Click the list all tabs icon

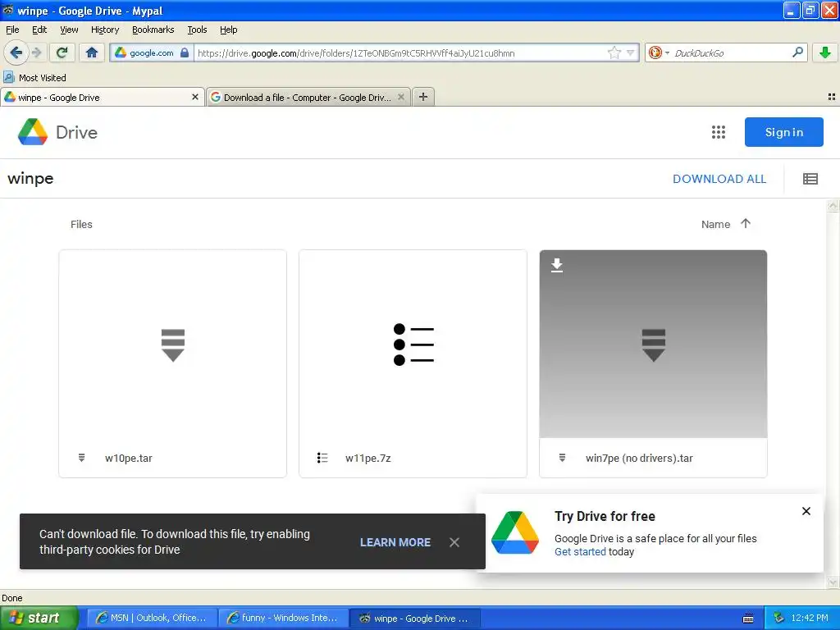pyautogui.click(x=832, y=97)
